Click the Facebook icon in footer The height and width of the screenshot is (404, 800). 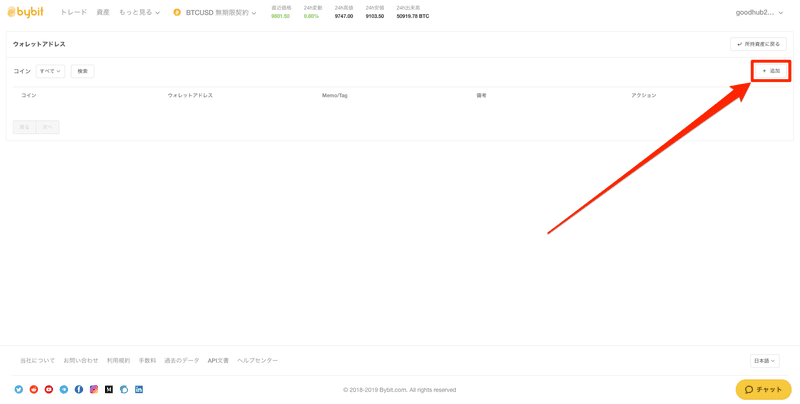click(79, 389)
